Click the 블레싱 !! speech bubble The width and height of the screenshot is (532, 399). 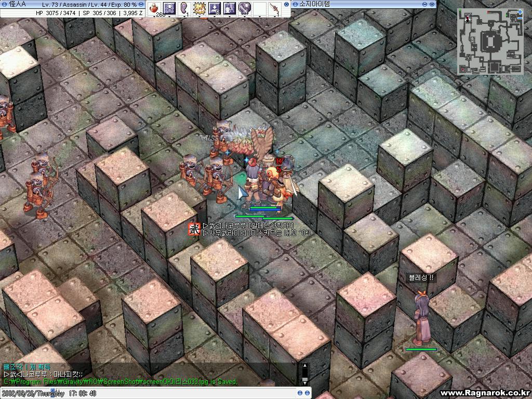(x=421, y=278)
